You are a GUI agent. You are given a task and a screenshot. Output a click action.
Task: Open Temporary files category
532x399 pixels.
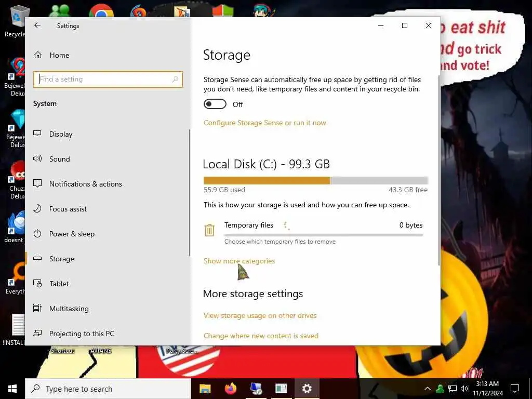click(x=313, y=233)
